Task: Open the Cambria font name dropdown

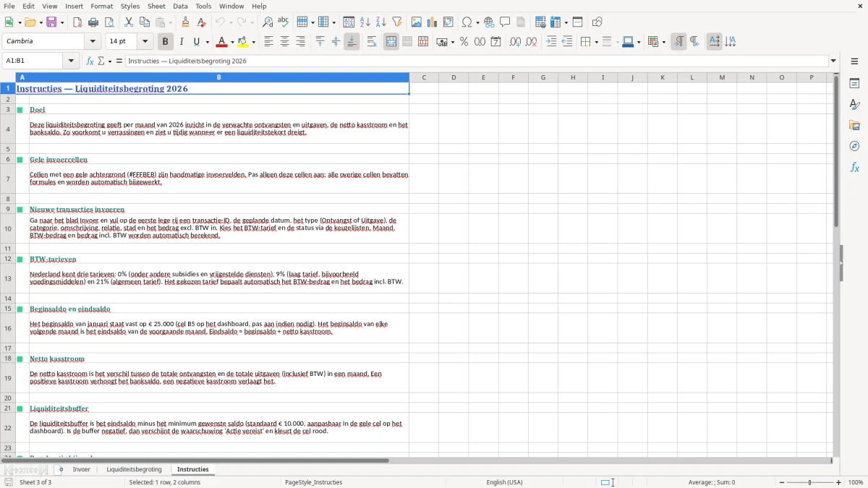Action: tap(94, 42)
